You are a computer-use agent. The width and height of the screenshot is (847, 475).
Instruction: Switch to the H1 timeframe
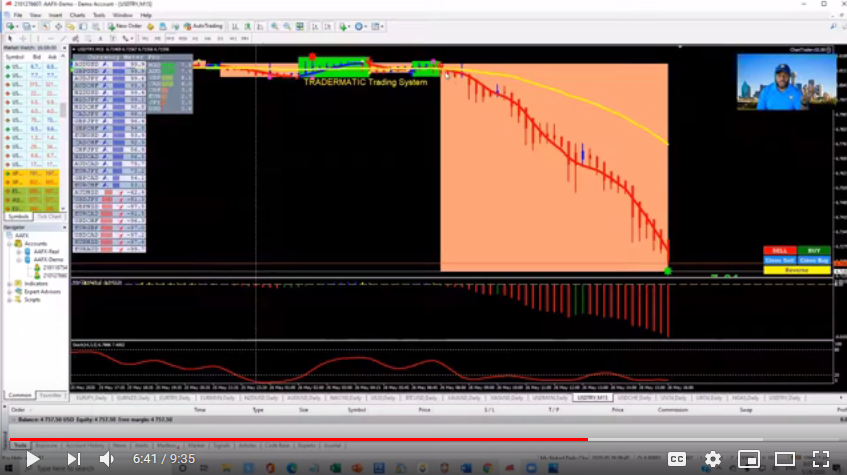tap(195, 38)
